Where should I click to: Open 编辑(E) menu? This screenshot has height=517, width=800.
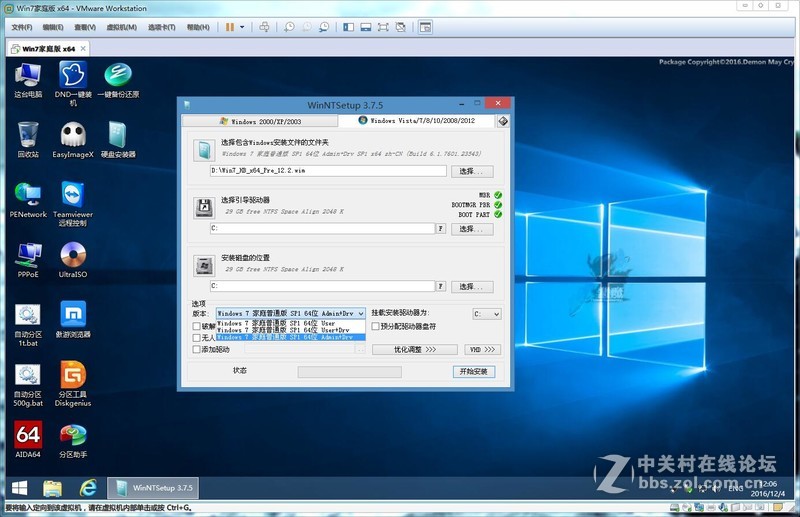(53, 27)
